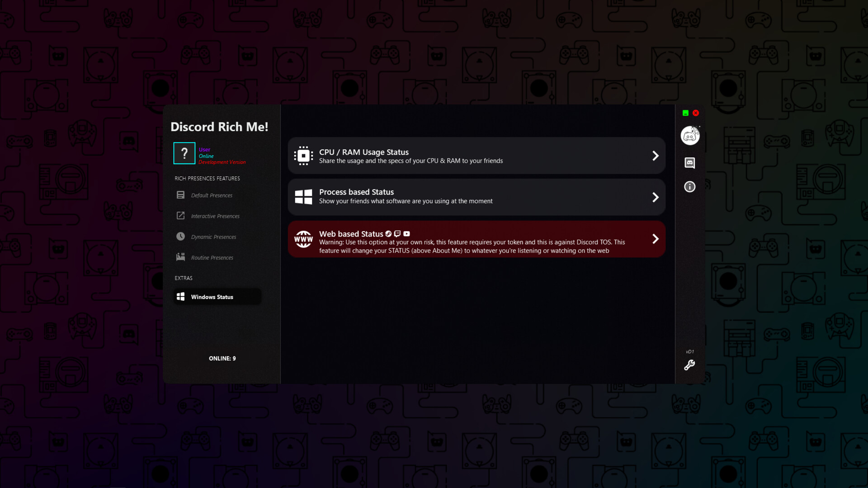Click the Steam icon next to Web based Status
This screenshot has height=488, width=868.
389,234
